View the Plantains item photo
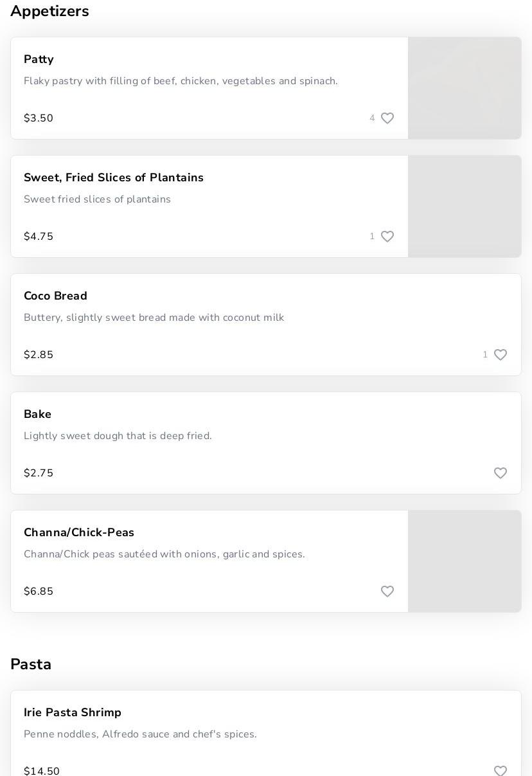Image resolution: width=532 pixels, height=776 pixels. (x=465, y=206)
